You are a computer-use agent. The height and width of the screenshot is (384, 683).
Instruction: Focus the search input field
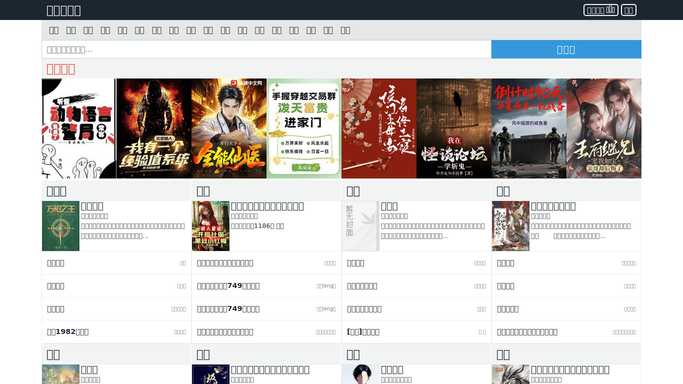click(267, 50)
